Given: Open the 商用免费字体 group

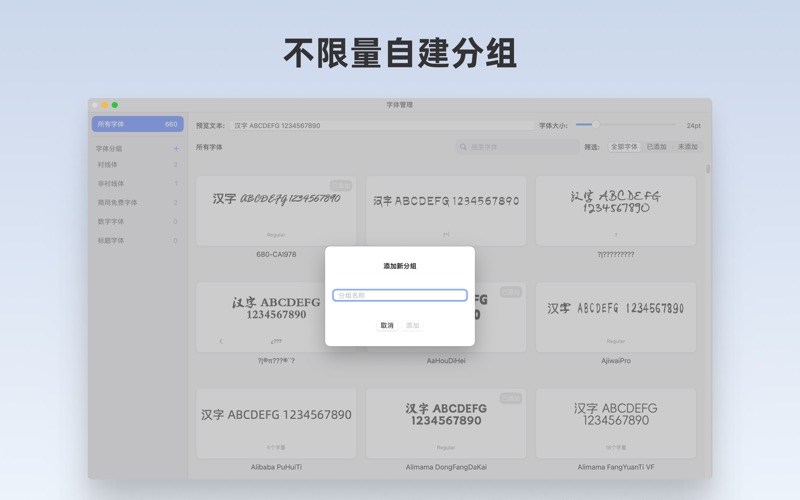Looking at the screenshot, I should (138, 203).
